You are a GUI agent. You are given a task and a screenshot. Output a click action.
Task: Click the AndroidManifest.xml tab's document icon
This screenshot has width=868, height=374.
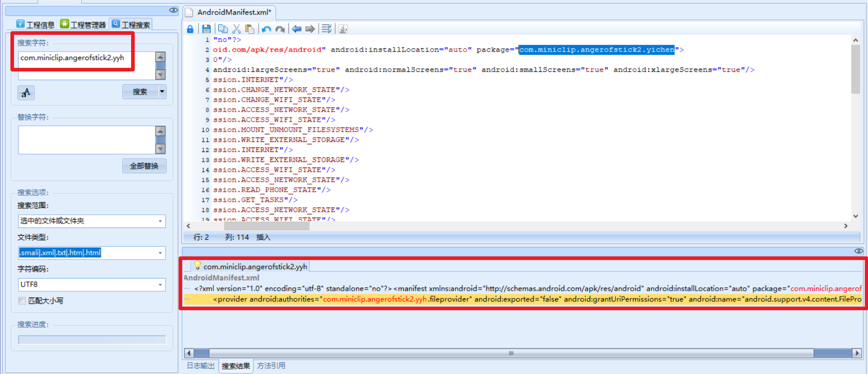(x=189, y=12)
